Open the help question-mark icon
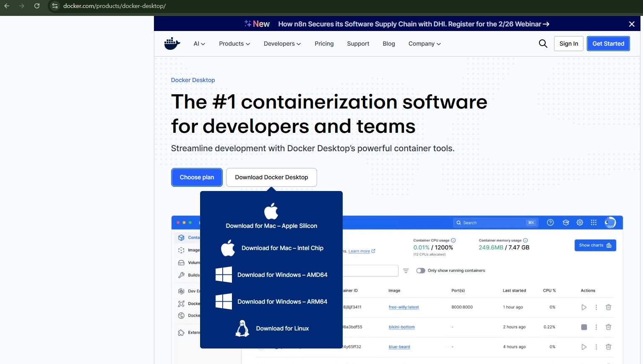 click(550, 222)
